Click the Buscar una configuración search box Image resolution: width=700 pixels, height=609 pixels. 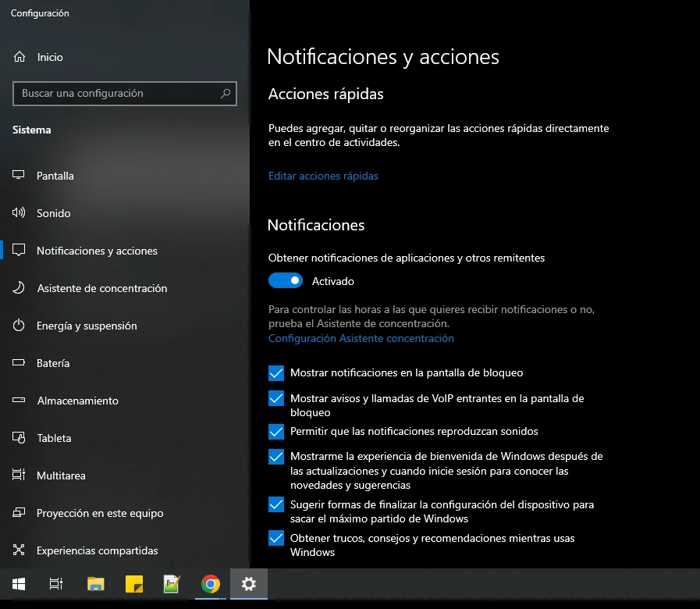click(x=125, y=94)
